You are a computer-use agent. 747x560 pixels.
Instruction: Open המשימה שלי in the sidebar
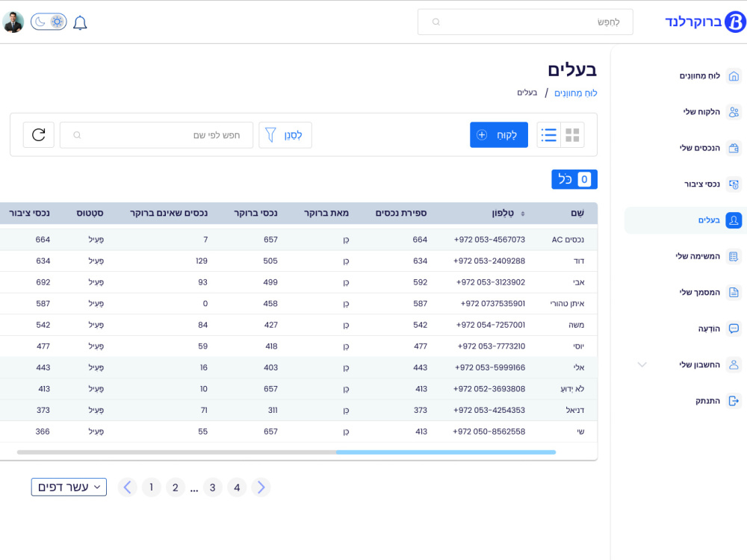698,256
